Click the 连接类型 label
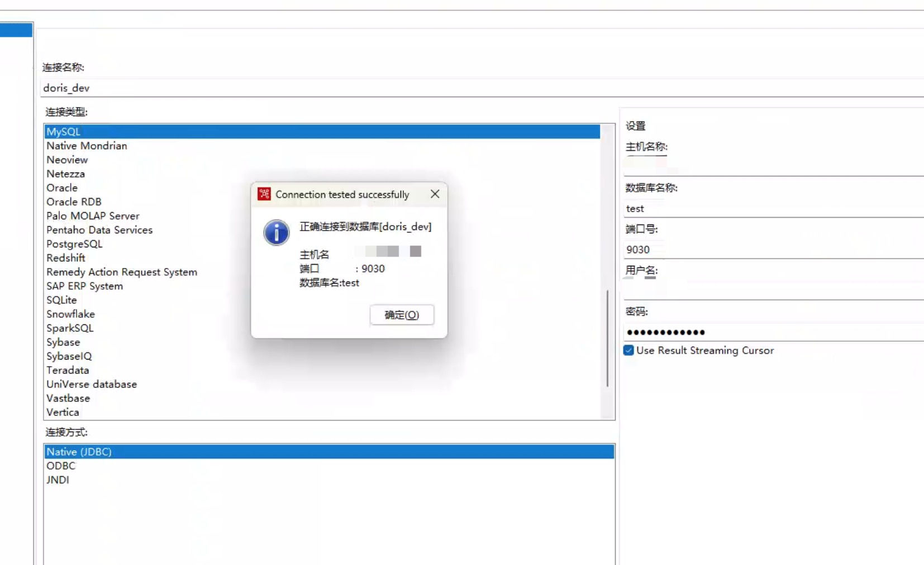Image resolution: width=924 pixels, height=565 pixels. point(66,112)
